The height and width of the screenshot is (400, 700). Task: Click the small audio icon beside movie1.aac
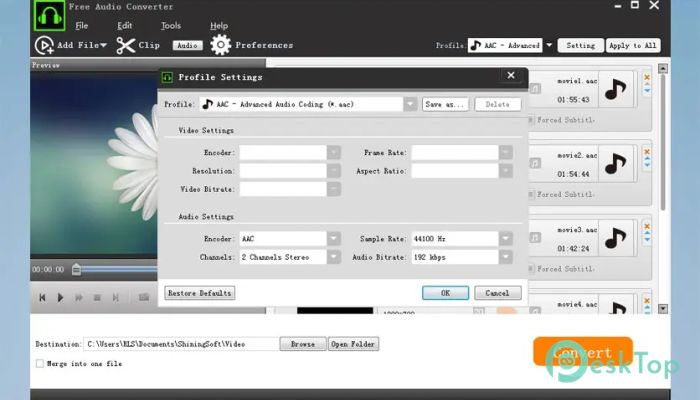tap(535, 88)
